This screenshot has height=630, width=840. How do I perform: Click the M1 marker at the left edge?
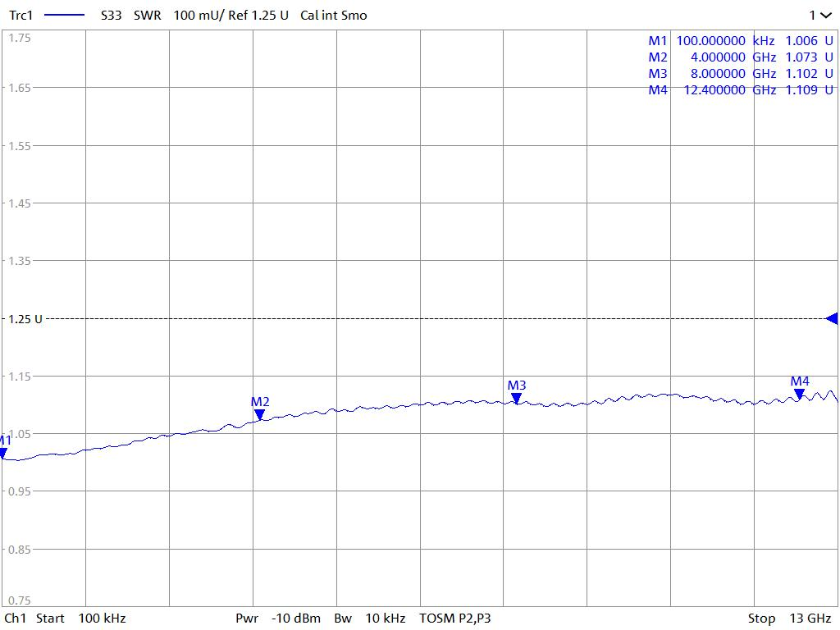tap(3, 452)
